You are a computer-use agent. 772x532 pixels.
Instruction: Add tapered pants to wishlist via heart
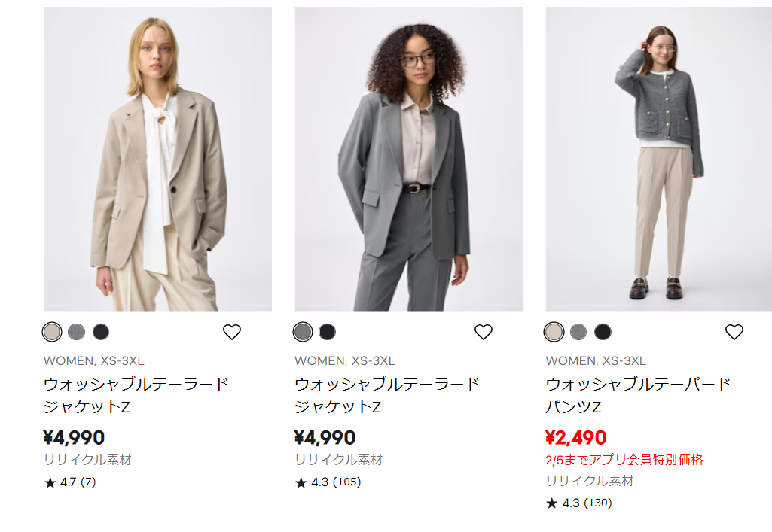point(734,332)
